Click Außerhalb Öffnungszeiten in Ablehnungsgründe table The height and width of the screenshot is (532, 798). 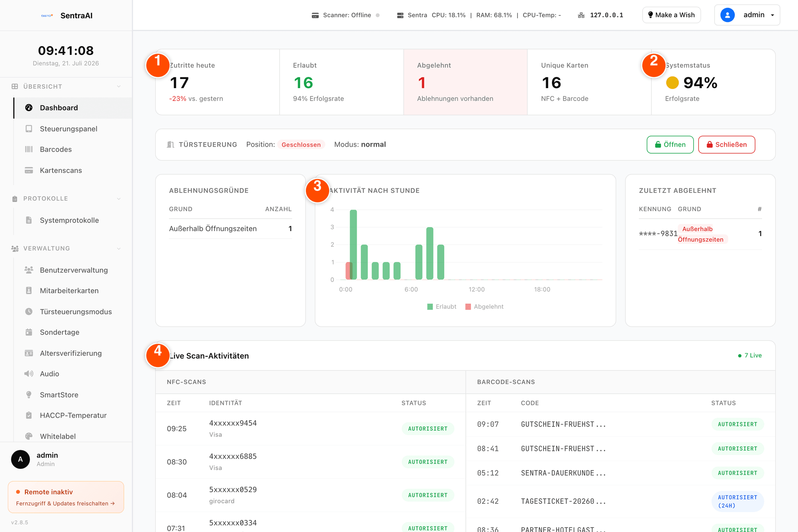[213, 229]
